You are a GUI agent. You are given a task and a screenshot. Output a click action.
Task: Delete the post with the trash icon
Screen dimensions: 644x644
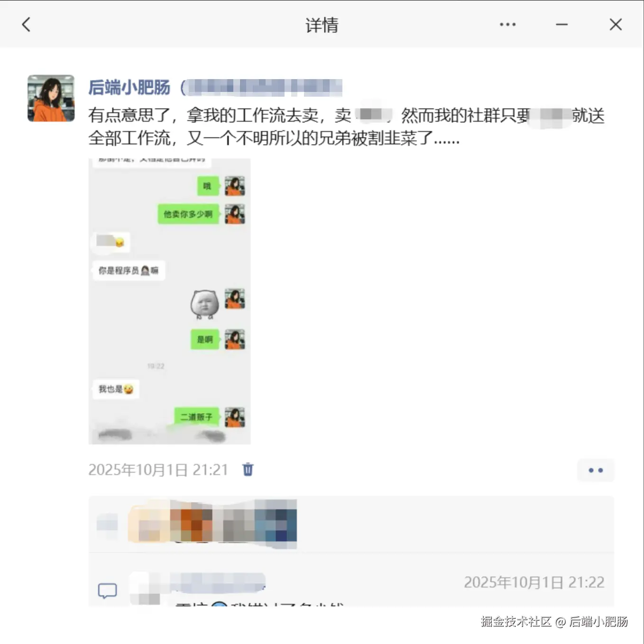click(x=248, y=469)
